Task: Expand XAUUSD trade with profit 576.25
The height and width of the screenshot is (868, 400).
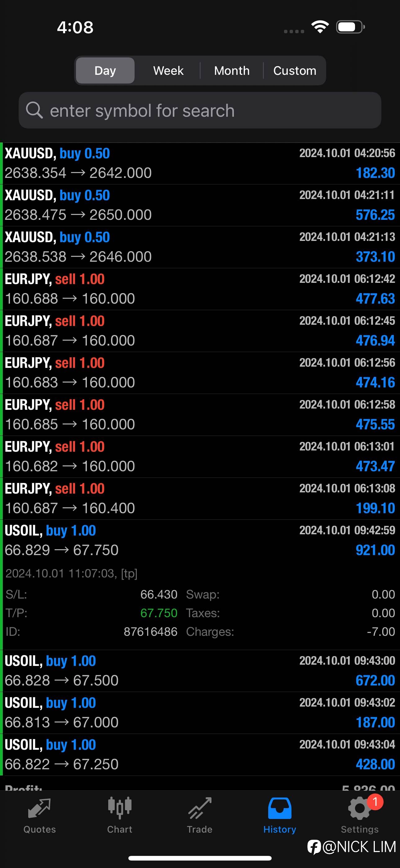Action: pos(200,205)
